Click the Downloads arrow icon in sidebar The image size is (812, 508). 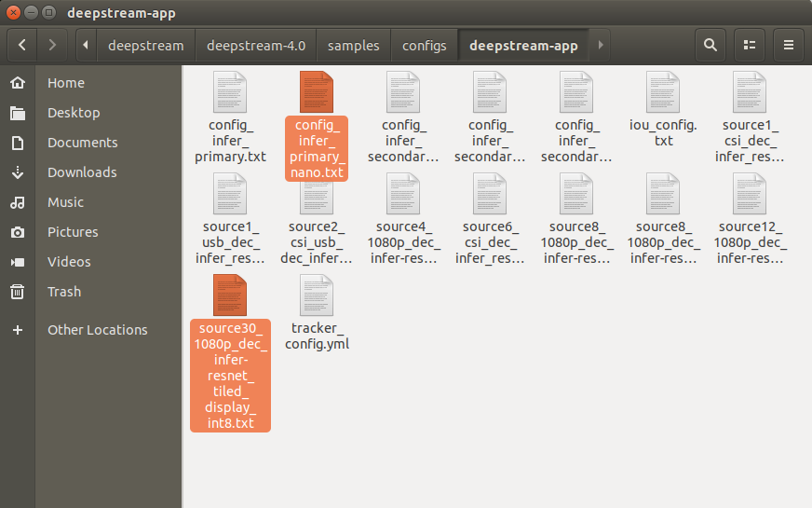18,172
